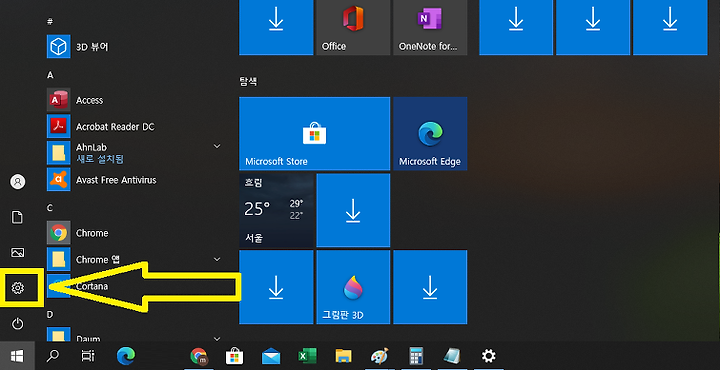
Task: Click the 탐색 tile group header
Action: click(248, 82)
